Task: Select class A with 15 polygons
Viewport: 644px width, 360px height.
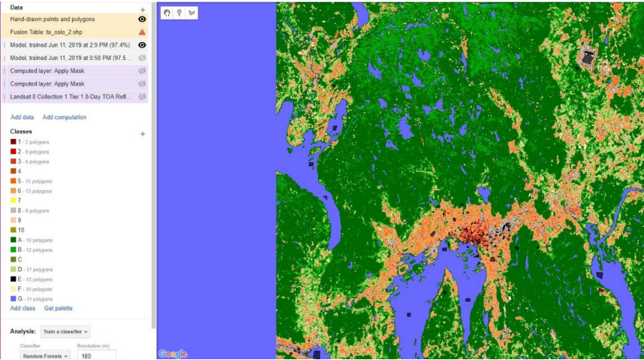Action: pos(30,240)
